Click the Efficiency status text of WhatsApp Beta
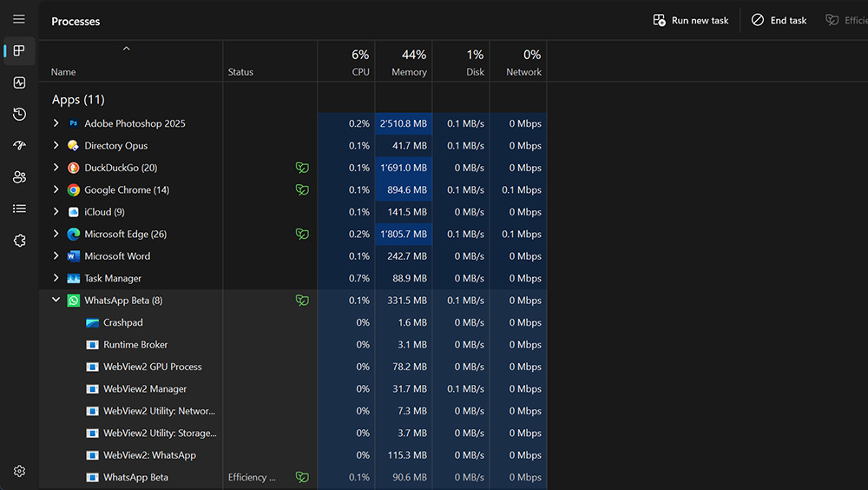Image resolution: width=868 pixels, height=490 pixels. 252,477
